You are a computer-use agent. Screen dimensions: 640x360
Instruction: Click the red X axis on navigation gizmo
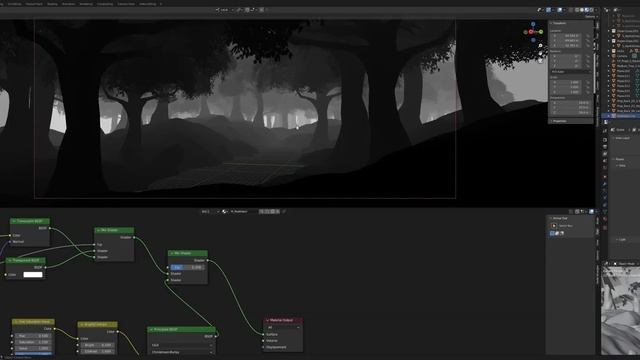pos(531,32)
